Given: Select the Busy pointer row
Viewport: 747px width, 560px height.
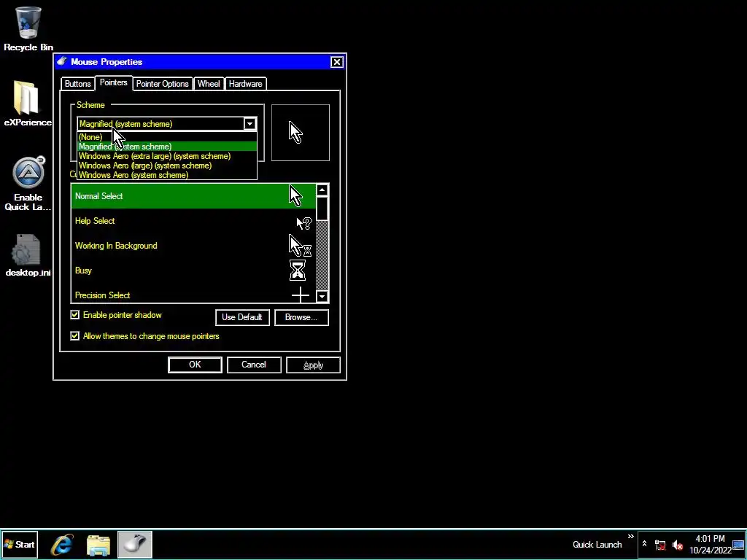Looking at the screenshot, I should click(x=193, y=271).
